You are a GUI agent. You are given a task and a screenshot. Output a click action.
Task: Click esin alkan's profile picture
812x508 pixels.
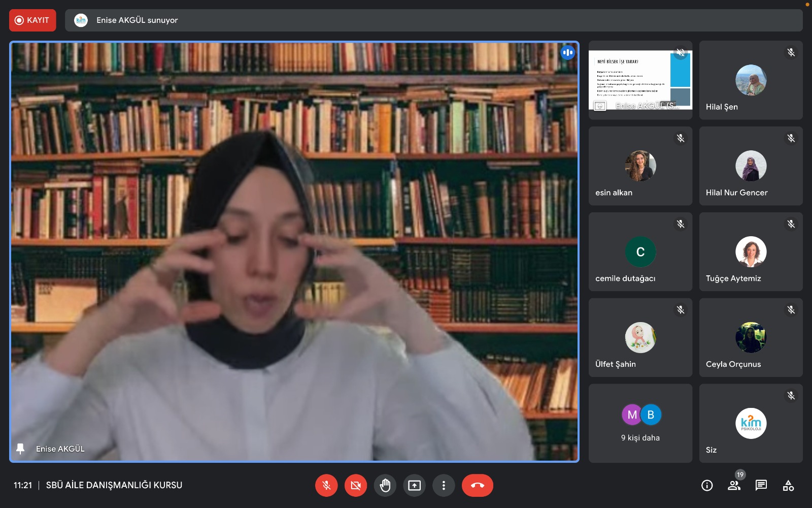pos(640,166)
